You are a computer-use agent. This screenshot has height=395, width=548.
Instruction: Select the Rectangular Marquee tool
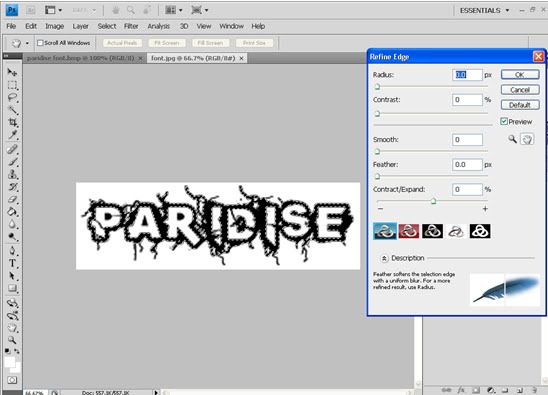coord(12,85)
